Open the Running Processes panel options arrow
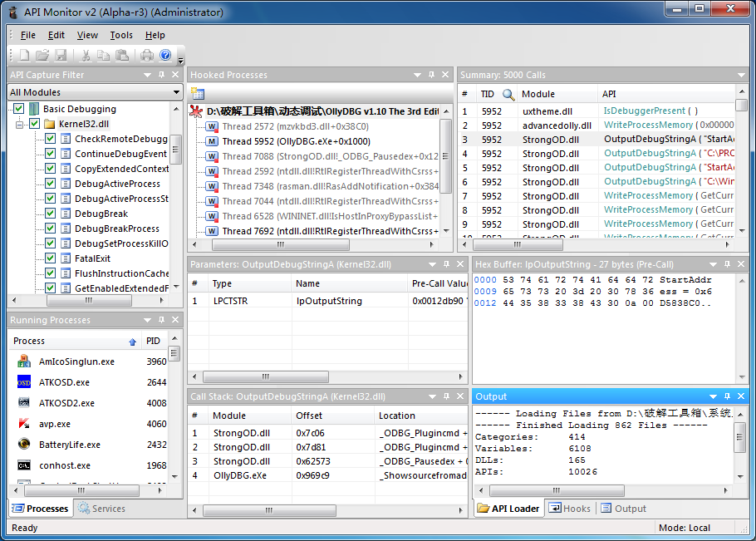This screenshot has width=756, height=541. [148, 320]
